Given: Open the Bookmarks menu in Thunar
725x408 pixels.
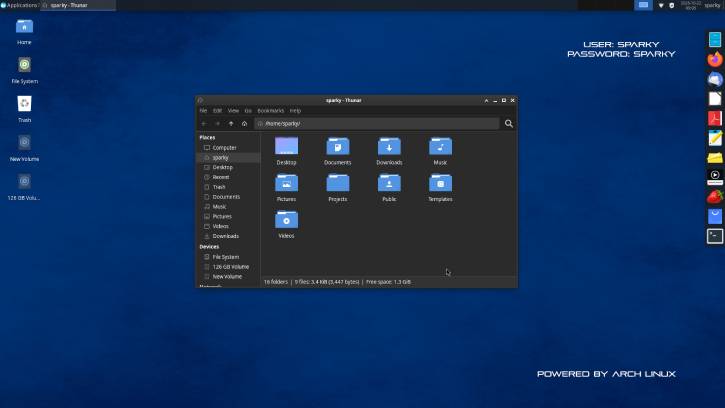Looking at the screenshot, I should (x=270, y=111).
